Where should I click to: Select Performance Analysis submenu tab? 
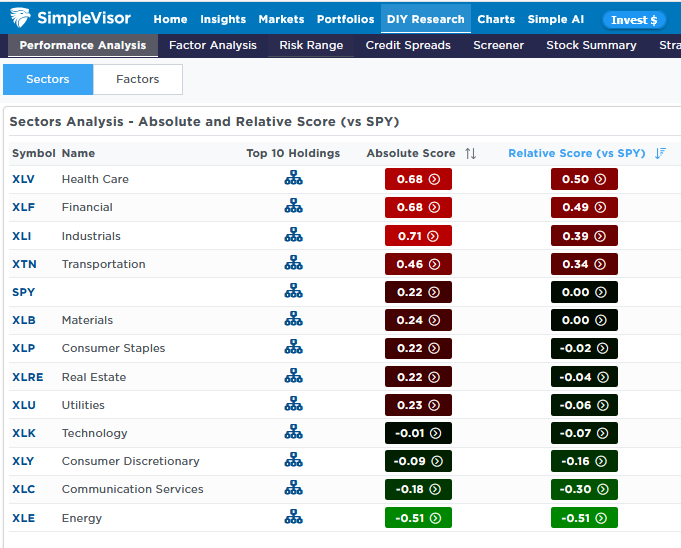83,45
